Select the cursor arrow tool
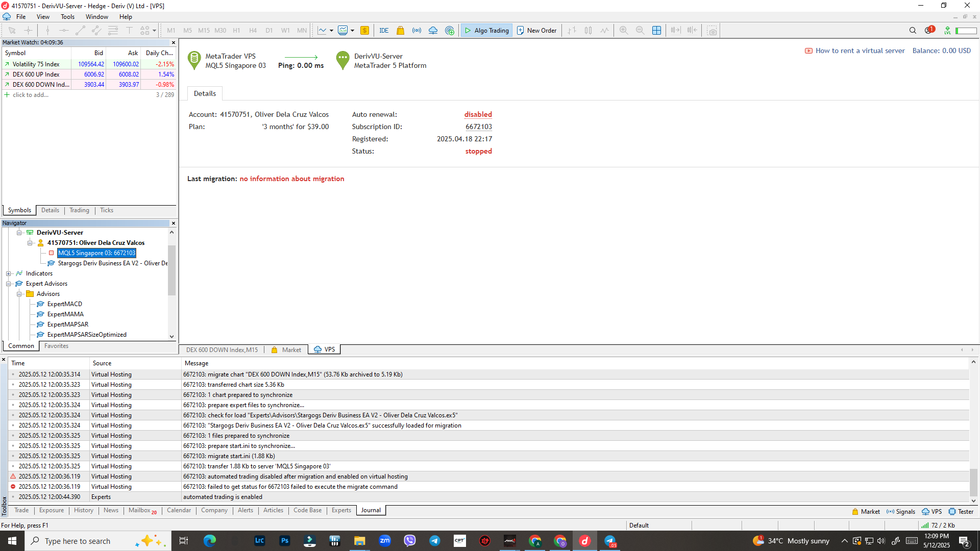The width and height of the screenshot is (980, 551). click(x=12, y=31)
